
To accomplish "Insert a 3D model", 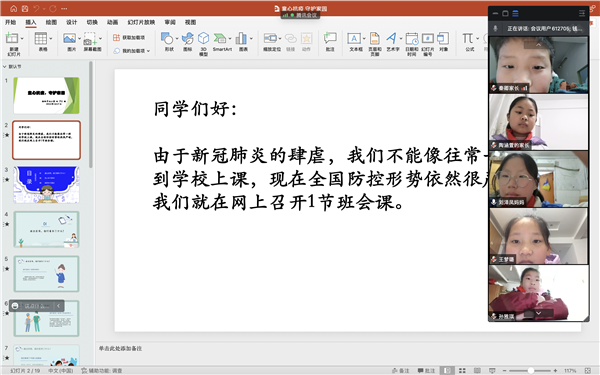I will pyautogui.click(x=203, y=43).
